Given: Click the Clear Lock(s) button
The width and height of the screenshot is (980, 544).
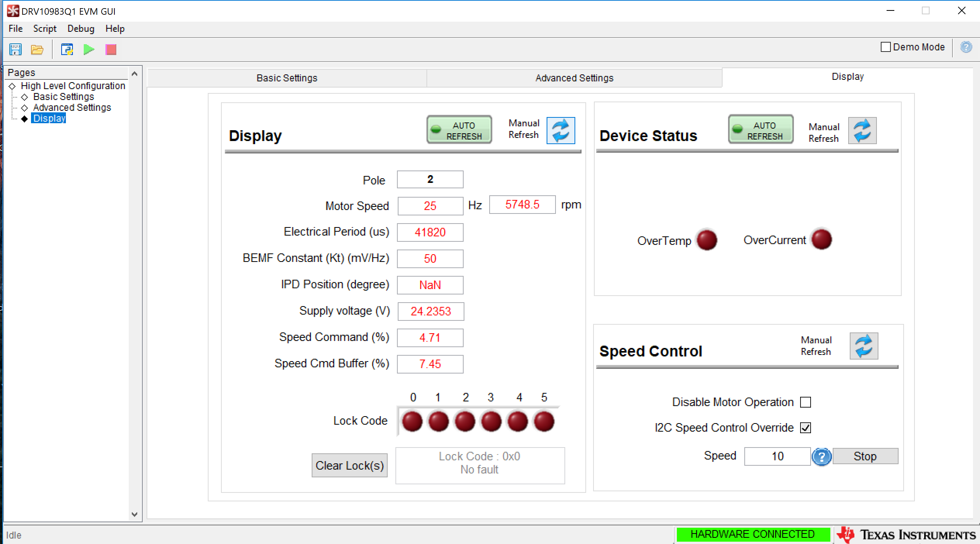Looking at the screenshot, I should pos(349,465).
